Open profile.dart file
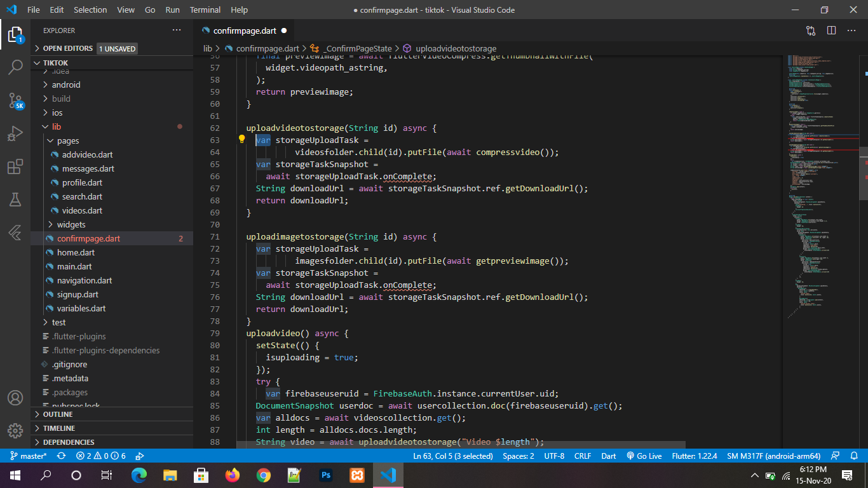 (x=112, y=182)
